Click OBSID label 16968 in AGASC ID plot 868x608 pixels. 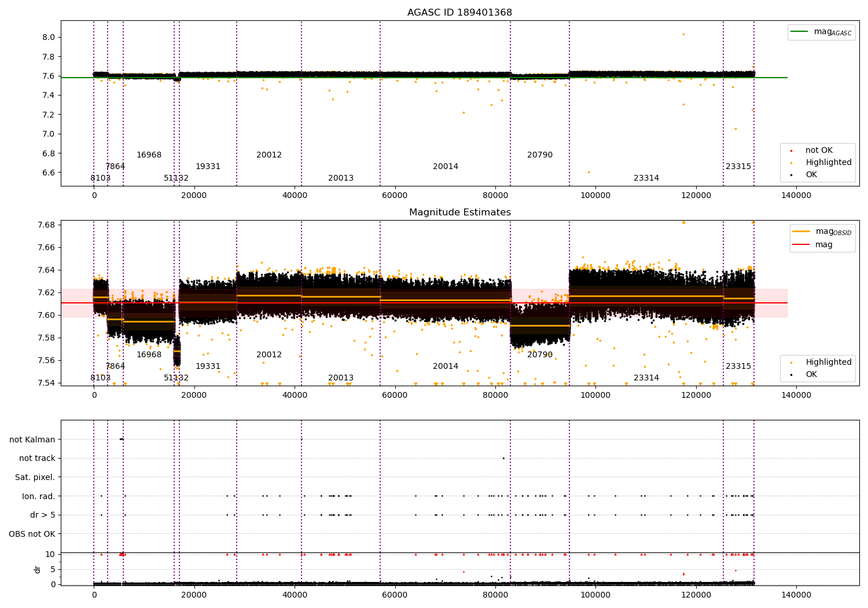click(149, 155)
